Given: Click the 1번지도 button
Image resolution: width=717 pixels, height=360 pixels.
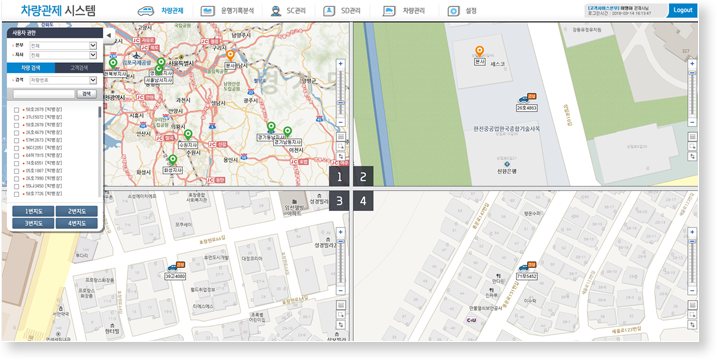Looking at the screenshot, I should [33, 211].
